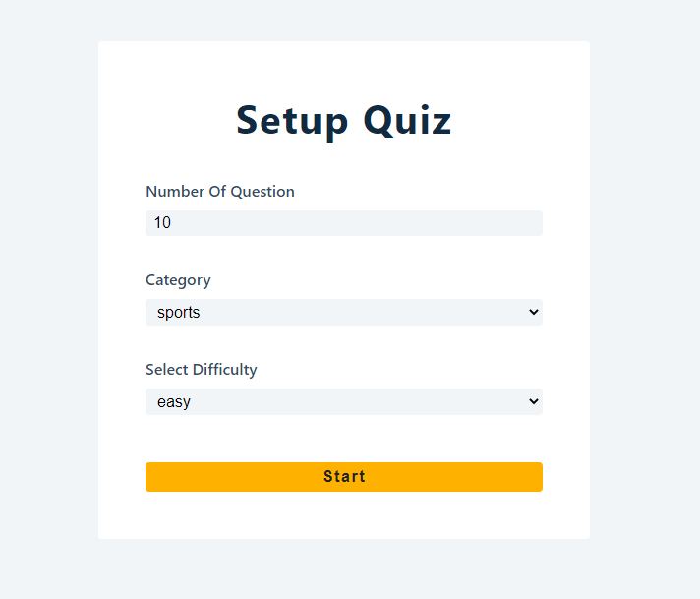Expand the sports category combo box
The image size is (700, 599).
(344, 312)
